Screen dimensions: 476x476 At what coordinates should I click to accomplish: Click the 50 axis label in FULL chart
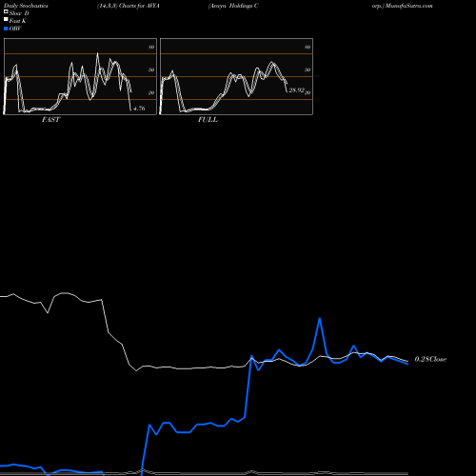pos(307,69)
